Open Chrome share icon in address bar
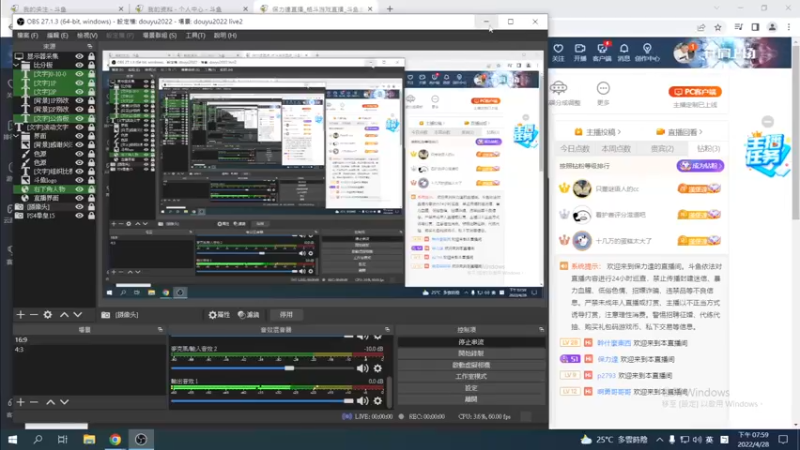This screenshot has height=450, width=800. click(x=701, y=27)
